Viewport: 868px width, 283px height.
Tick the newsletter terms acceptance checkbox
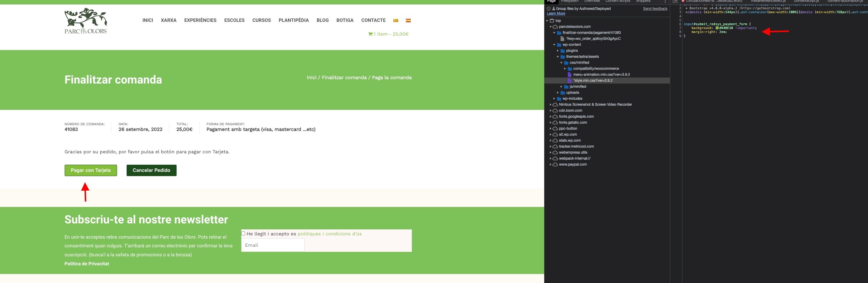[x=243, y=233]
